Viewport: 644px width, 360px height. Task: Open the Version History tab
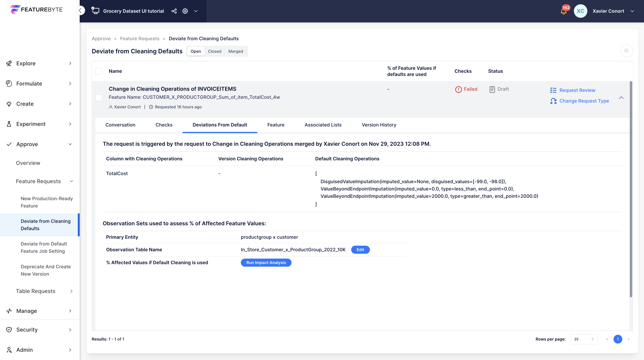point(379,125)
